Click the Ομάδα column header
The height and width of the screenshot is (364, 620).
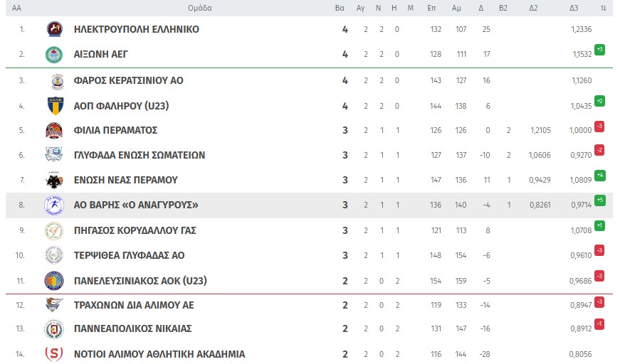(200, 8)
